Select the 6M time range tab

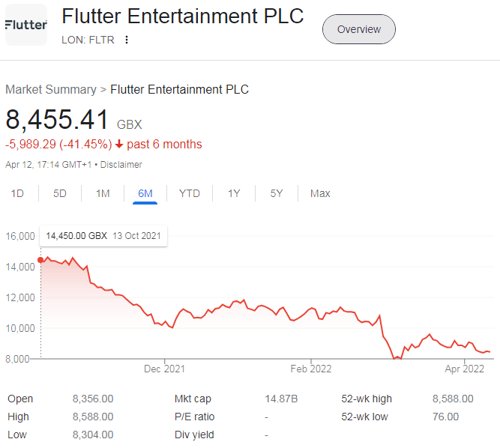coord(145,193)
